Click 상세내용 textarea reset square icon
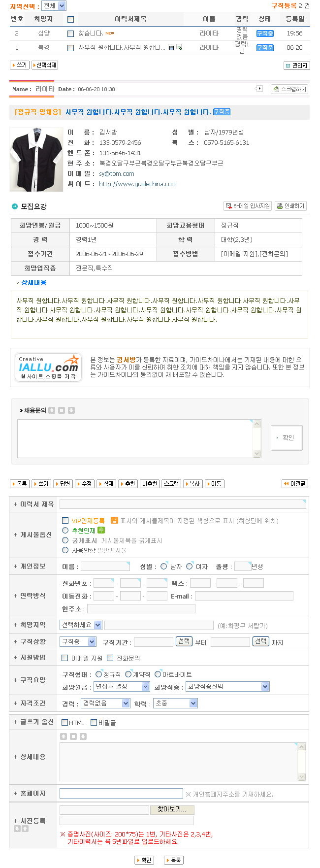The image size is (320, 868). tap(73, 736)
